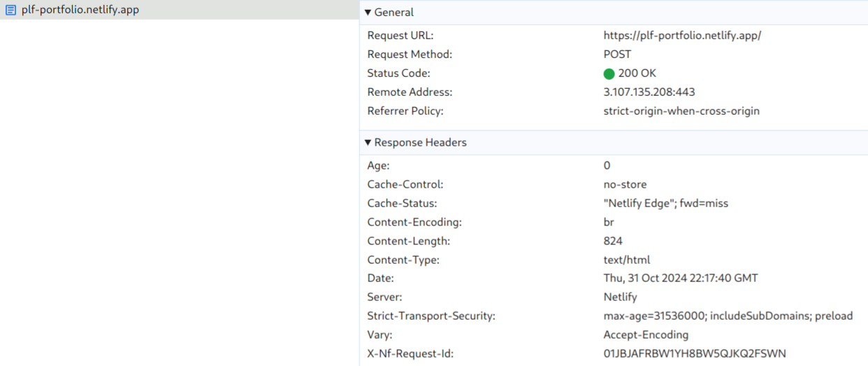Viewport: 868px width, 366px height.
Task: Click the General section heading
Action: pyautogui.click(x=394, y=13)
